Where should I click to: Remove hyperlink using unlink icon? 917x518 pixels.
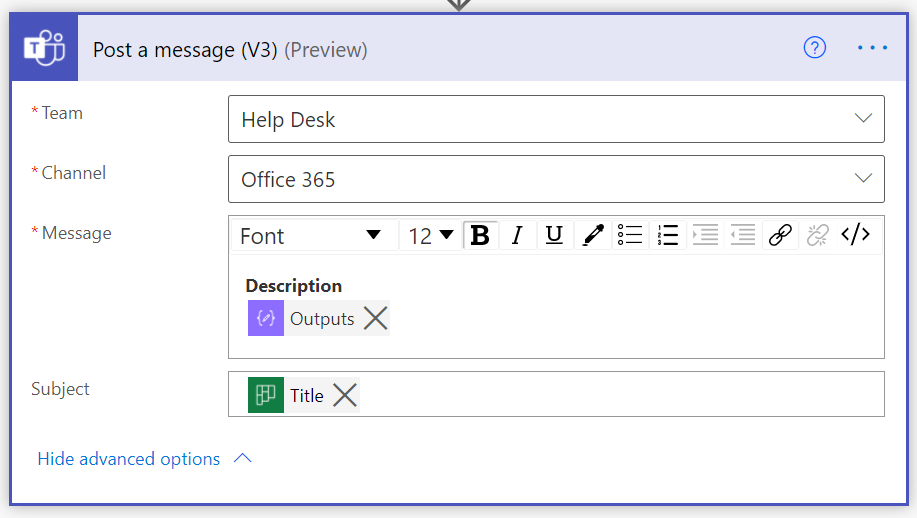[818, 235]
